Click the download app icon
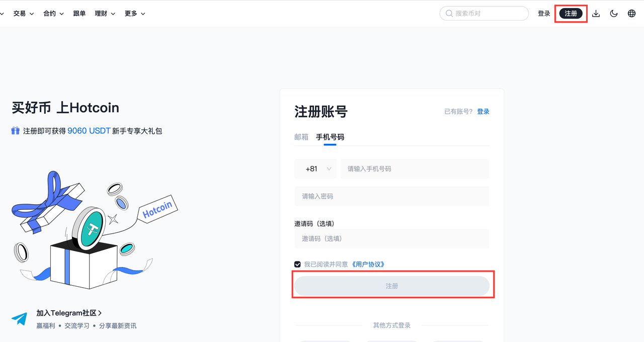Screen dimensions: 644x342 [x=596, y=14]
